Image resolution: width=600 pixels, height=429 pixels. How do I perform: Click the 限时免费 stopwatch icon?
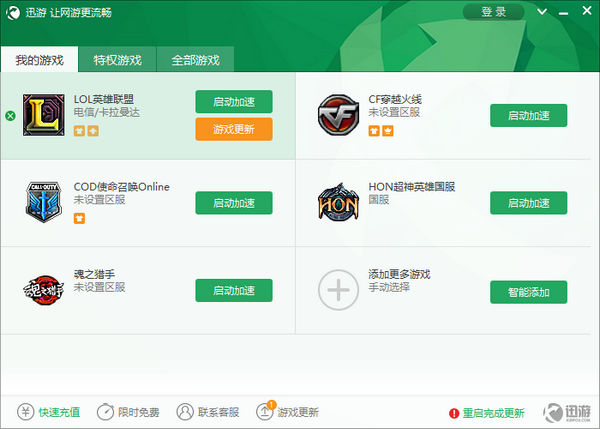(105, 412)
